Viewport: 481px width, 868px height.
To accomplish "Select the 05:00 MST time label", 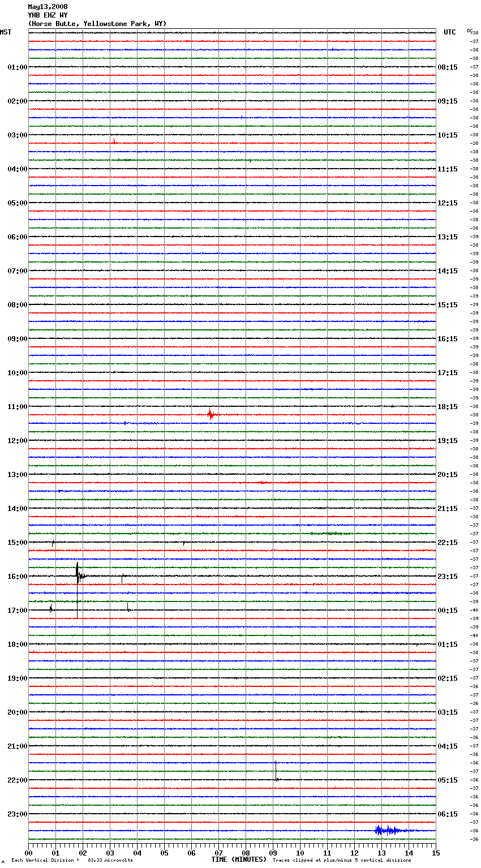I will 18,203.
